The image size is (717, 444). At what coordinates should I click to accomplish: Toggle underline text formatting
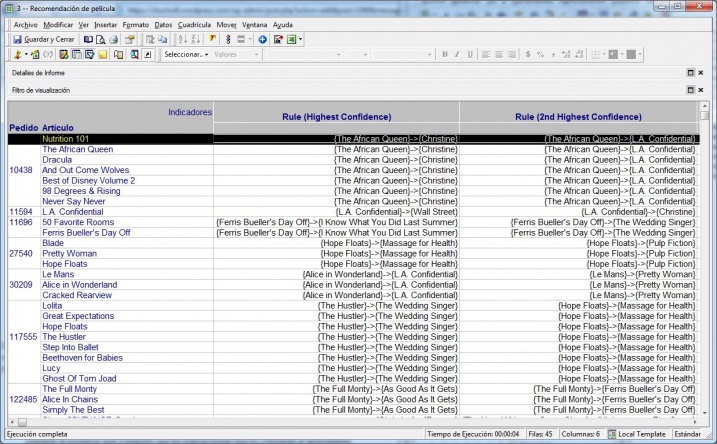coord(470,54)
